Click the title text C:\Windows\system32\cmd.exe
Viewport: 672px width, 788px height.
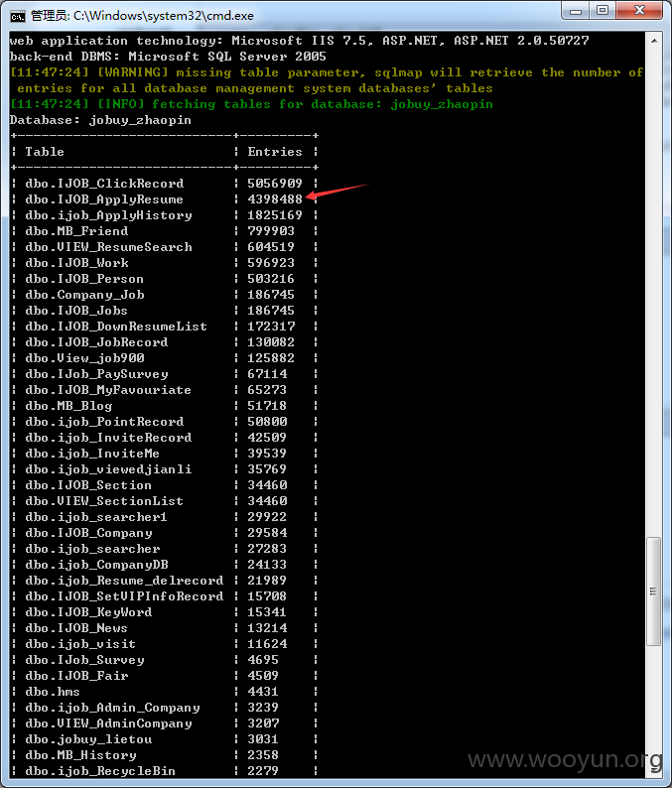click(x=164, y=16)
